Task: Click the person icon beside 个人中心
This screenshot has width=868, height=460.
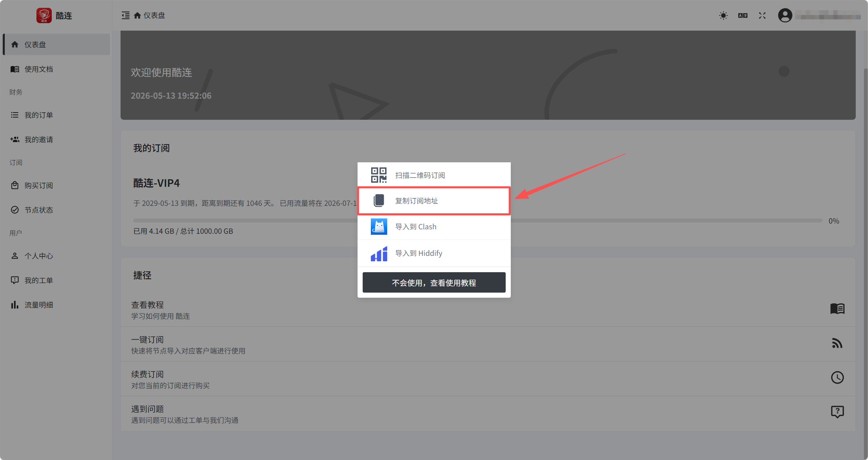Action: 15,256
